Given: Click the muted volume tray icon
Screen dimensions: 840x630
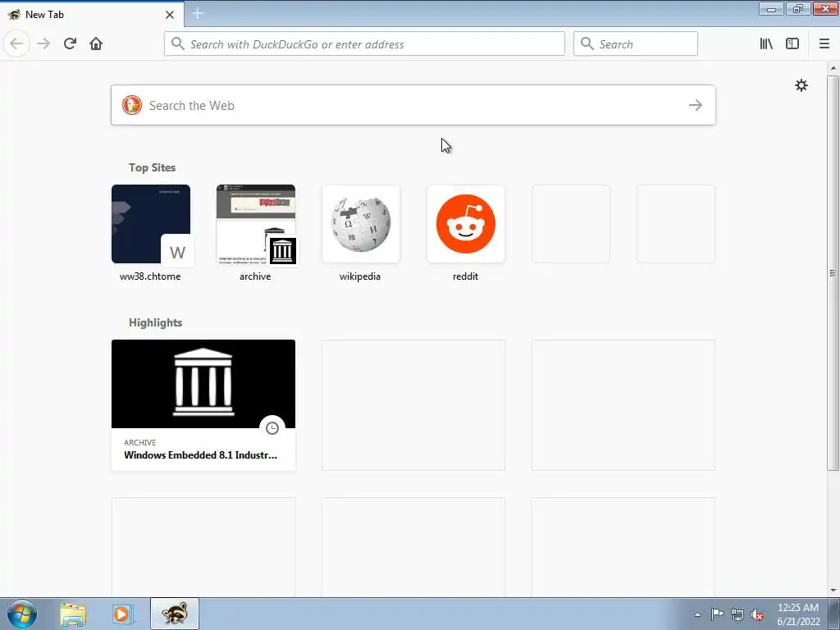Looking at the screenshot, I should (x=757, y=615).
